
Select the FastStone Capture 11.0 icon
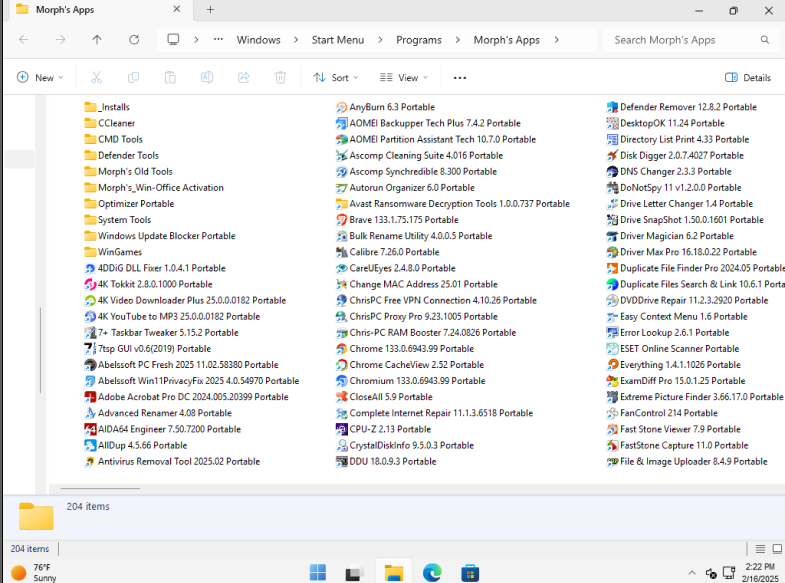point(612,445)
